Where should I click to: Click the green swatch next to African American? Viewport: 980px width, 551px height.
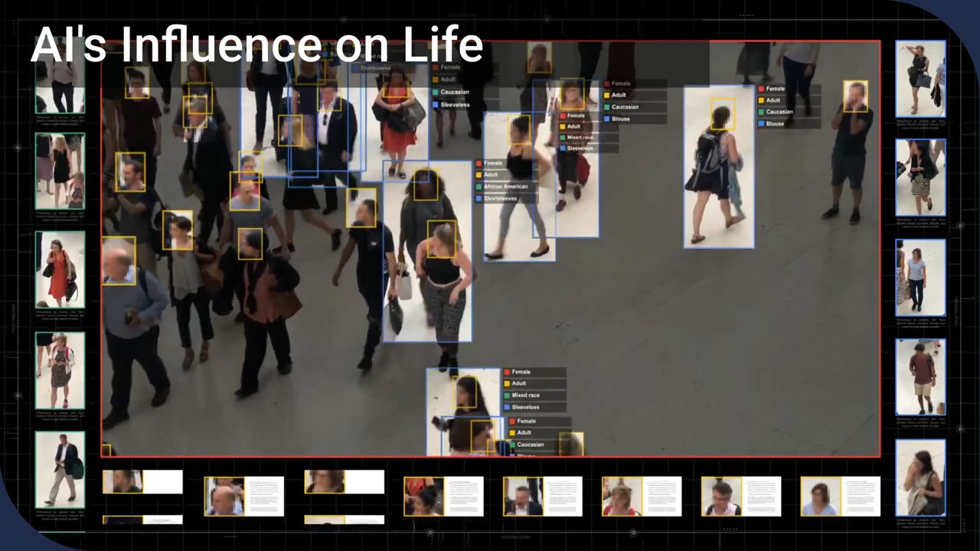click(478, 187)
